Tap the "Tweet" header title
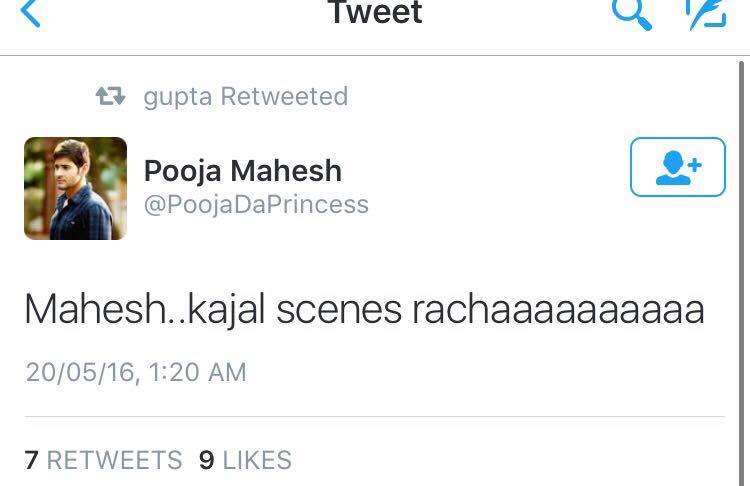The image size is (750, 486). pos(375,14)
